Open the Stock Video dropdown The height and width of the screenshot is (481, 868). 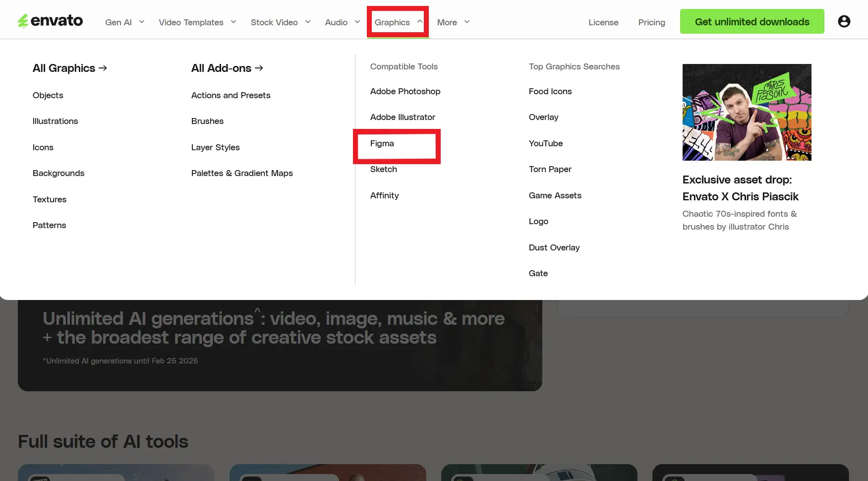tap(280, 22)
